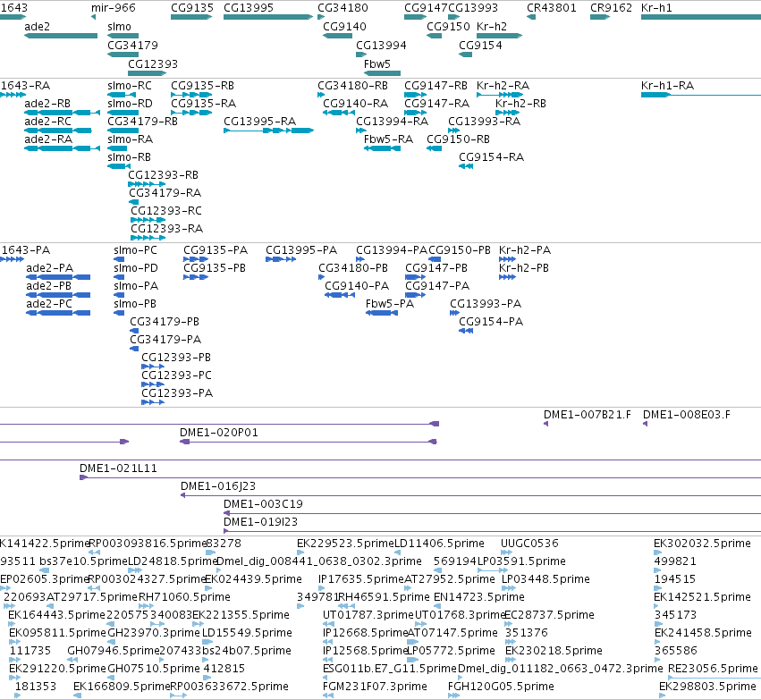Select the CG12393 gene label

pos(153,64)
